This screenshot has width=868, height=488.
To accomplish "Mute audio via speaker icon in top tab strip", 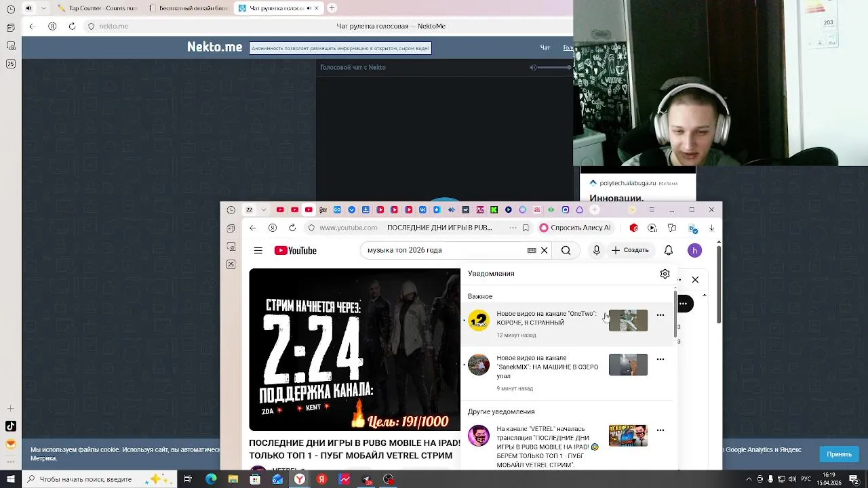I will (x=28, y=8).
